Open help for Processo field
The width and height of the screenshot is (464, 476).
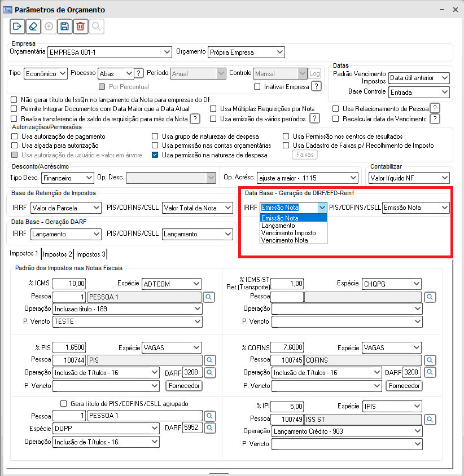[x=138, y=73]
